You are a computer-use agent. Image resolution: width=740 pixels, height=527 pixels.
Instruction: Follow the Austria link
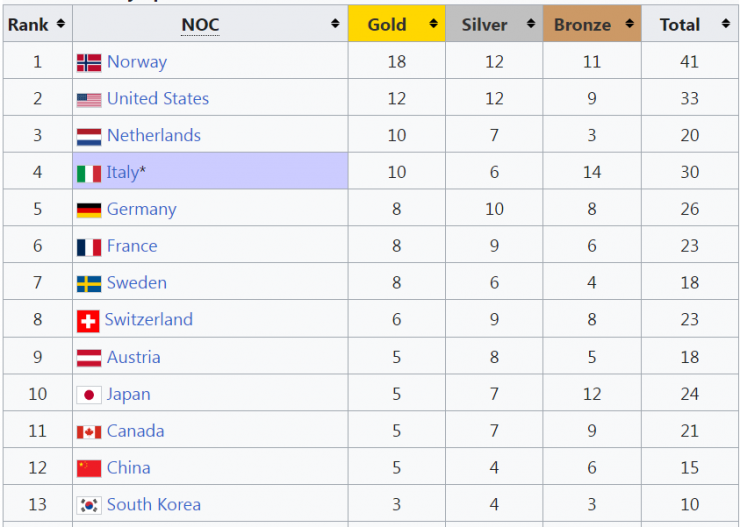133,357
